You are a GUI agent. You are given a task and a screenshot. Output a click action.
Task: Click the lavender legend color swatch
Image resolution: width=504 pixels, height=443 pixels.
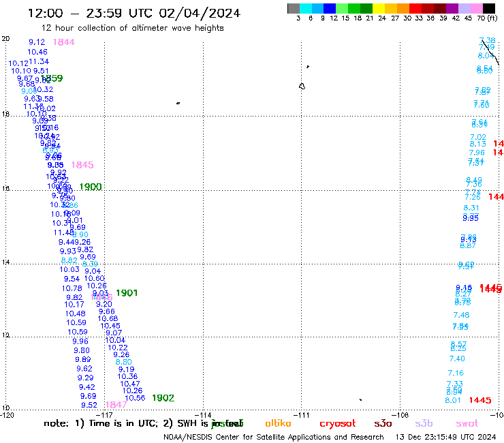click(464, 8)
